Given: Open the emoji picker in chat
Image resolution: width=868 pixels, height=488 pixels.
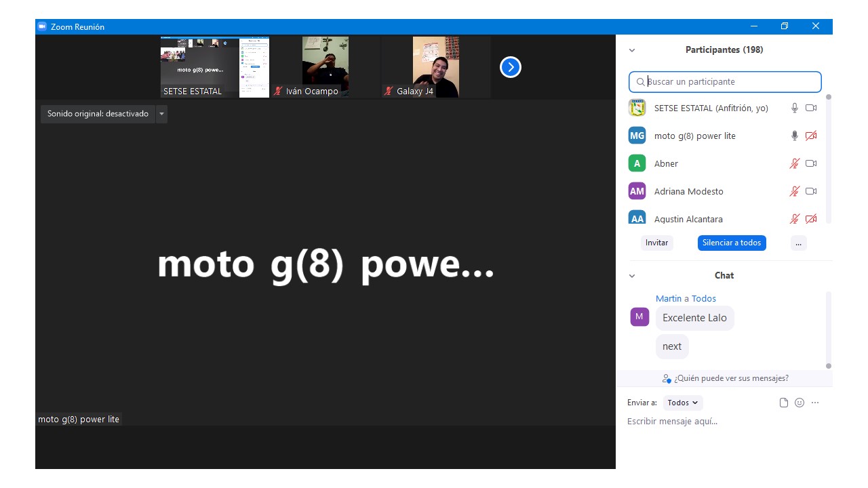Looking at the screenshot, I should click(800, 403).
